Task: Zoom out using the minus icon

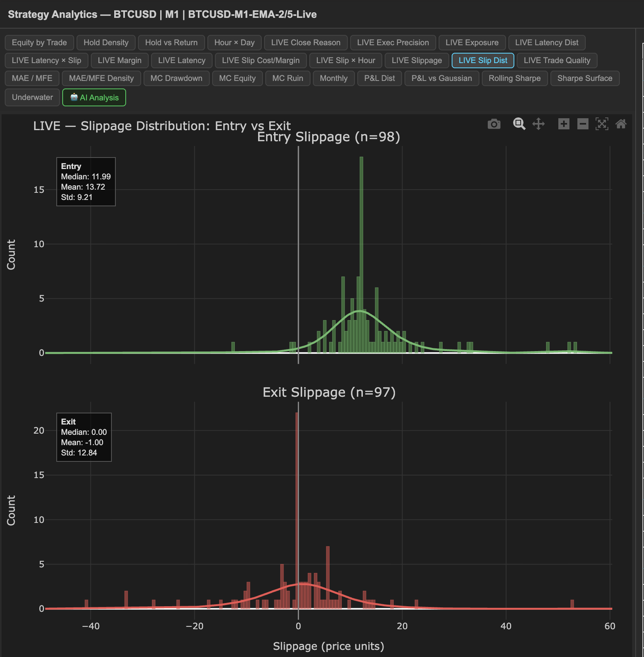Action: click(583, 124)
